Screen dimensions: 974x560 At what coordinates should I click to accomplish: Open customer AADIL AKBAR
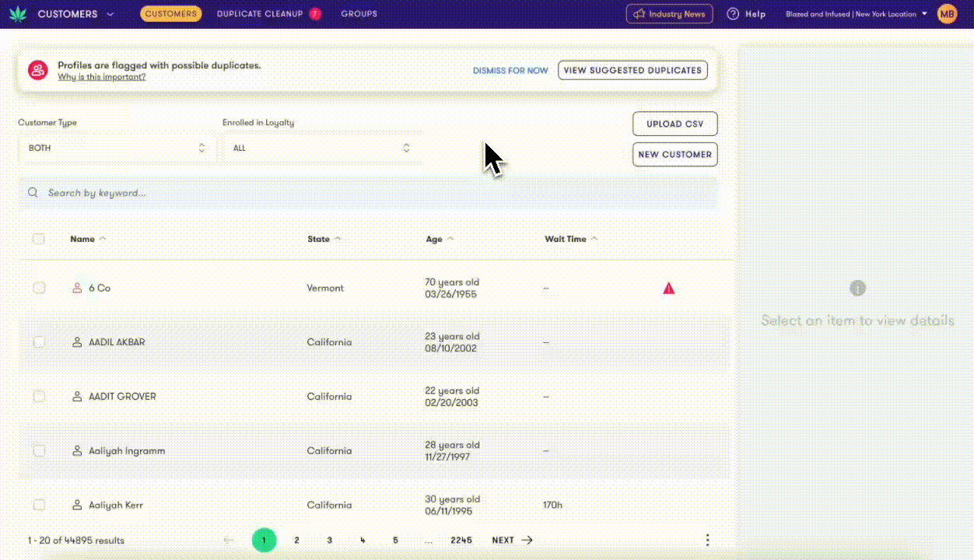[x=117, y=342]
